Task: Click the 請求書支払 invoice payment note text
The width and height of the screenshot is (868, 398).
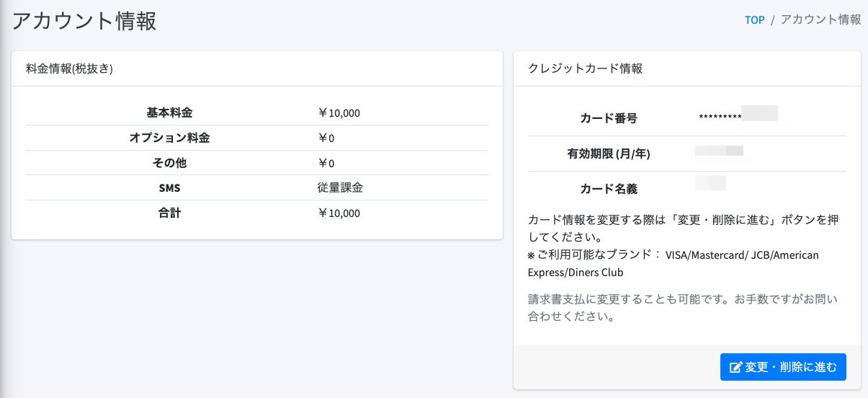Action: tap(682, 307)
